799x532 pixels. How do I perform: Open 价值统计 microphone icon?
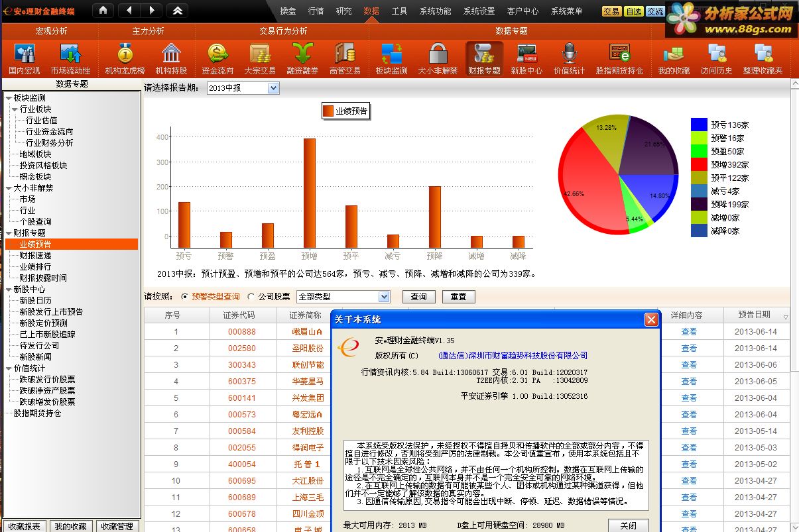coord(569,58)
